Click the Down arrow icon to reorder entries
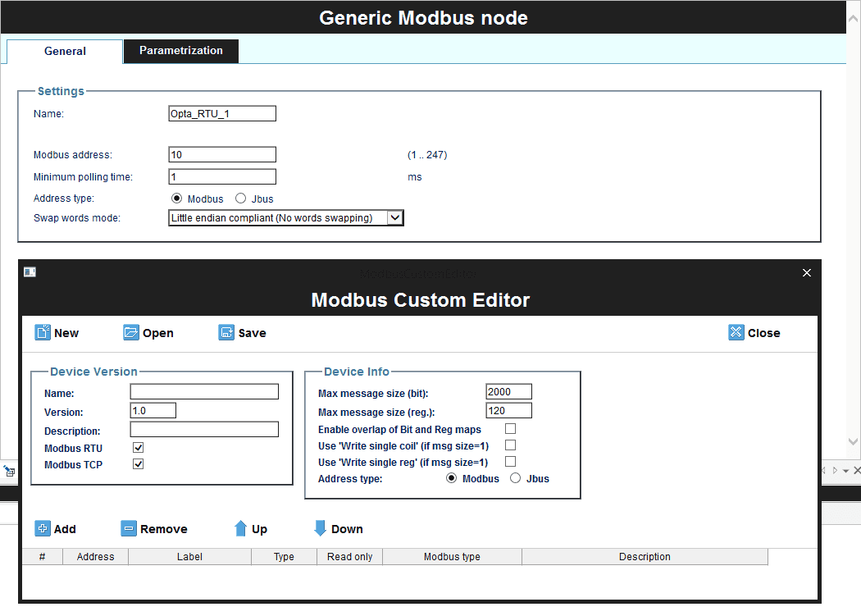Screen dimensions: 861x616 [x=319, y=528]
